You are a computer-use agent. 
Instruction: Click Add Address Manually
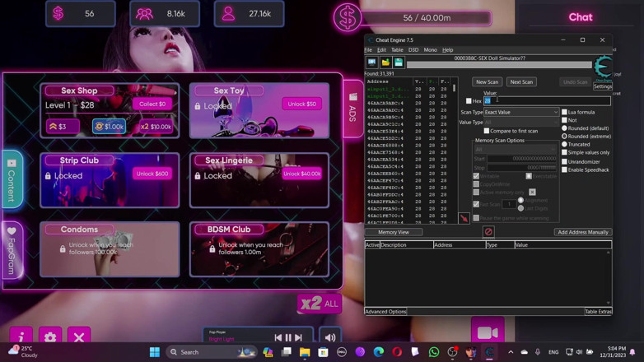point(583,232)
